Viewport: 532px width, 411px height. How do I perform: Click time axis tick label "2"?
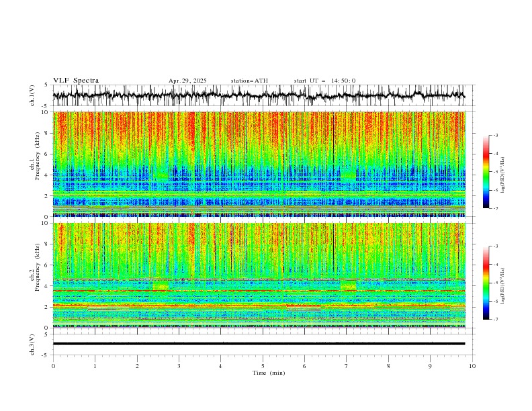(137, 366)
